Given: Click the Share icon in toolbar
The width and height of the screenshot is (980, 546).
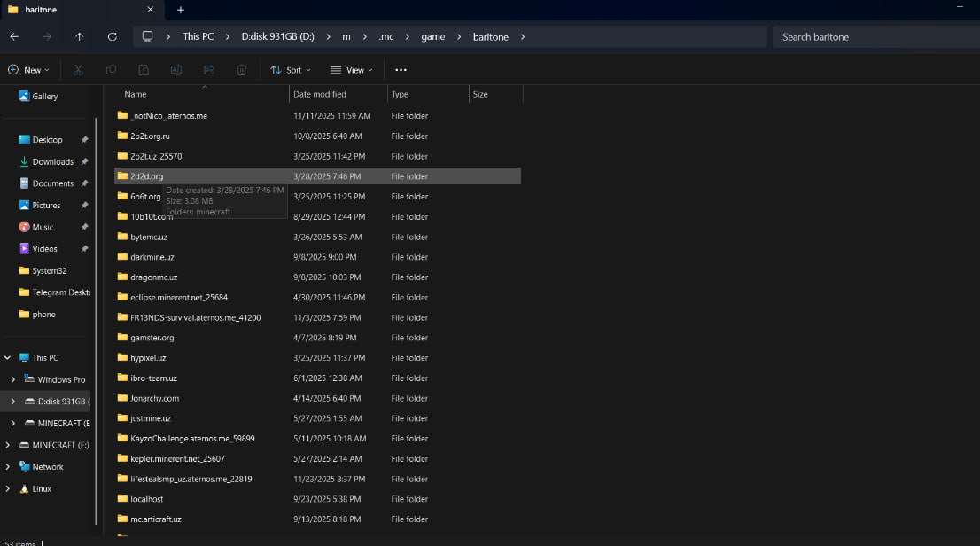Looking at the screenshot, I should click(x=209, y=70).
